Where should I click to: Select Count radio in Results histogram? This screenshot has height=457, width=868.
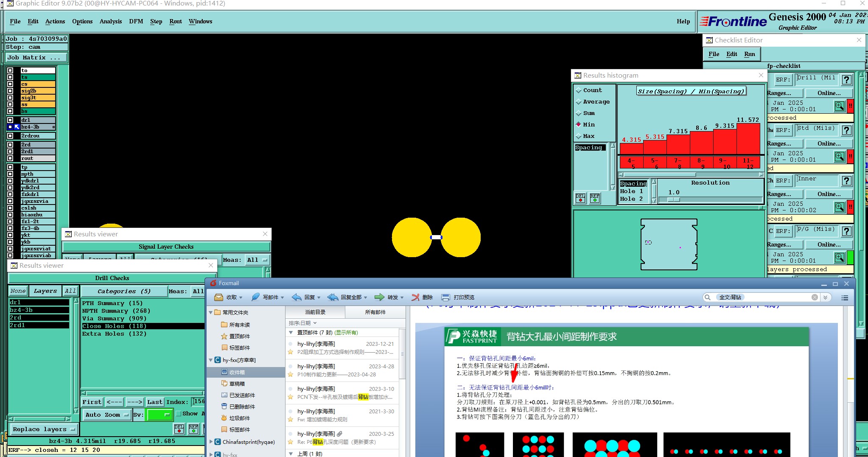pos(579,90)
